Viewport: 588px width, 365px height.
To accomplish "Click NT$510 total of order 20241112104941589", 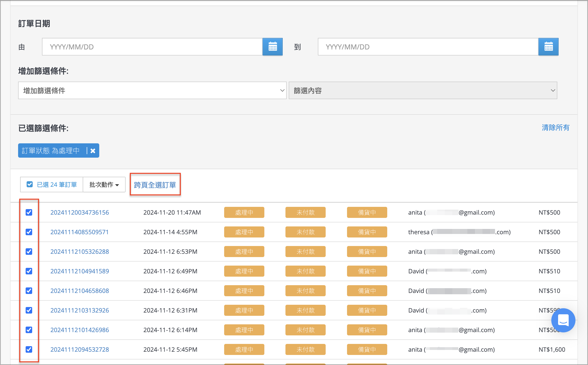I will (x=549, y=271).
